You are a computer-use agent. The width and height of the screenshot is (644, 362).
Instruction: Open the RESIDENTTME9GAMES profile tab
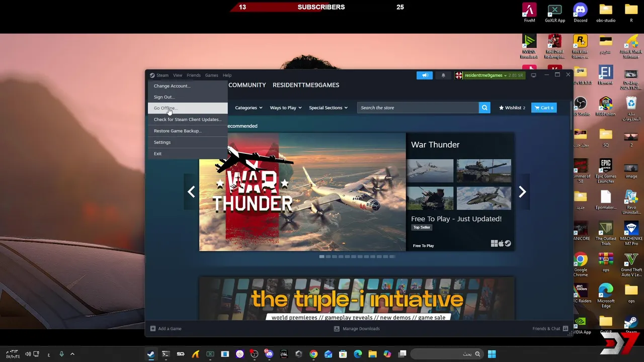(x=306, y=85)
